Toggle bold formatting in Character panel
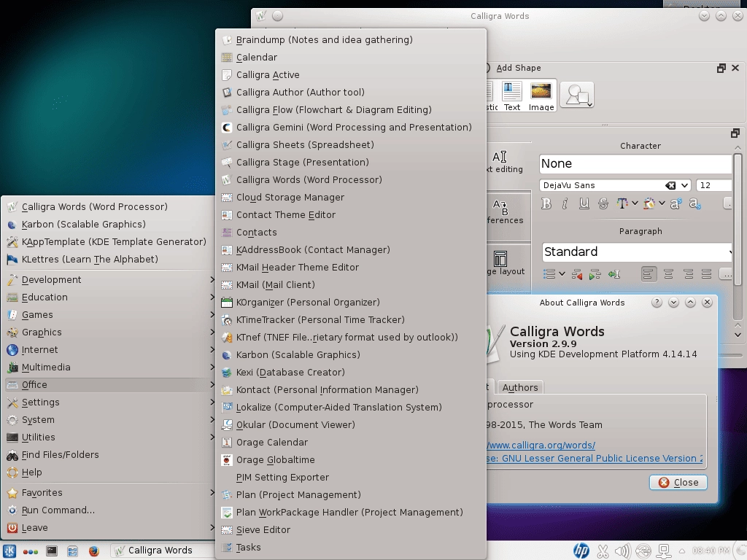 click(x=546, y=204)
